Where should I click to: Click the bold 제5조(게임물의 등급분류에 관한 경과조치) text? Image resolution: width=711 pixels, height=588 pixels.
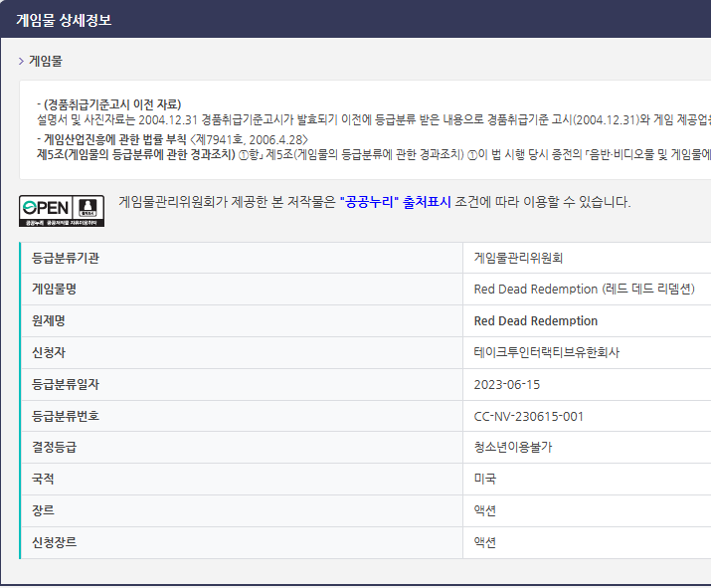(136, 155)
